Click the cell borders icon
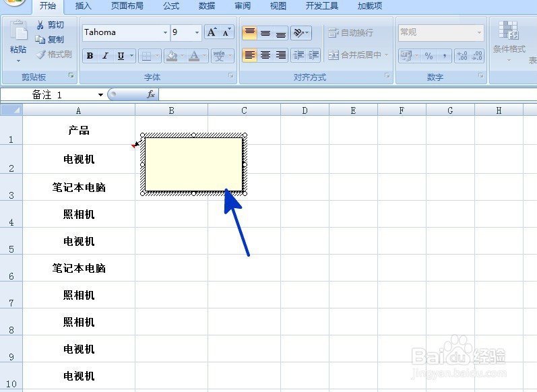Viewport: 537px width, 392px height. coord(147,55)
